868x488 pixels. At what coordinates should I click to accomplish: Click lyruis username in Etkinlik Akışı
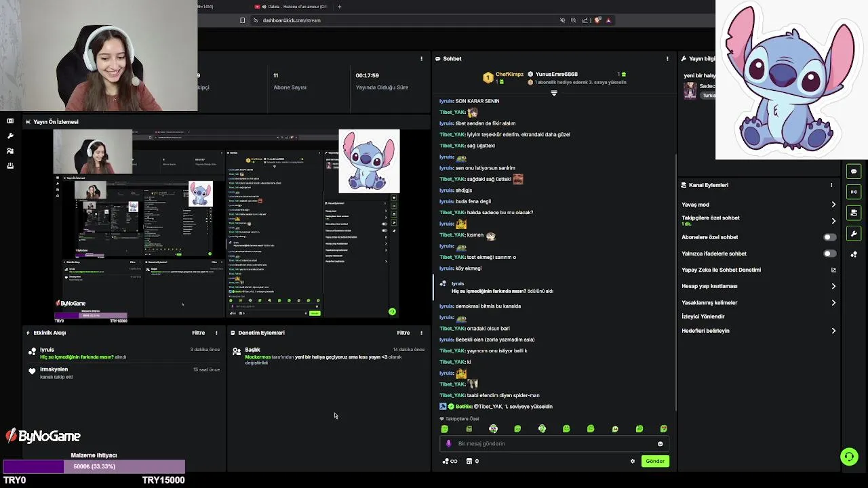[x=47, y=350]
